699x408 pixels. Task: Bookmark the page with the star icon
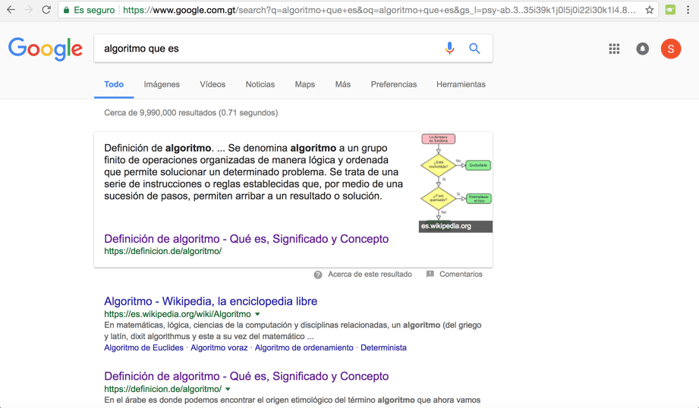(x=650, y=10)
